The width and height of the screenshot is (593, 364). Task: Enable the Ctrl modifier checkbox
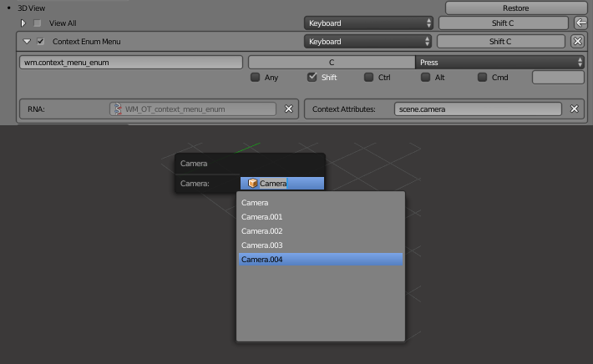point(368,78)
